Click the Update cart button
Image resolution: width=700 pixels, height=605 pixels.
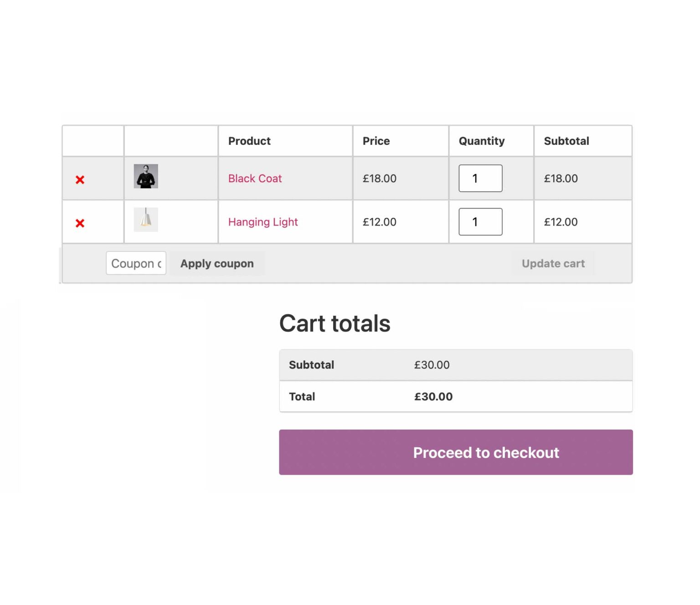[553, 263]
